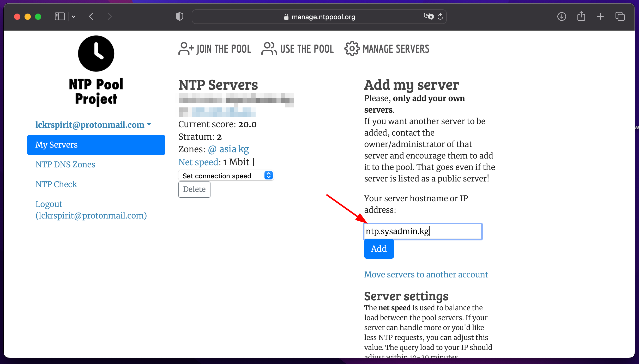
Task: Click the NTP Check link
Action: tap(56, 184)
